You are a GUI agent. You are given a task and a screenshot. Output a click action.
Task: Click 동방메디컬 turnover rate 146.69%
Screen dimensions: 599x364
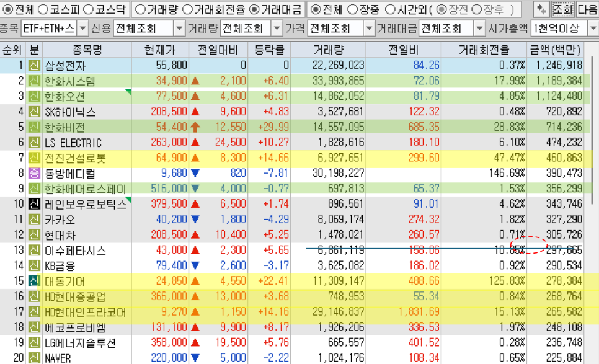tap(507, 173)
